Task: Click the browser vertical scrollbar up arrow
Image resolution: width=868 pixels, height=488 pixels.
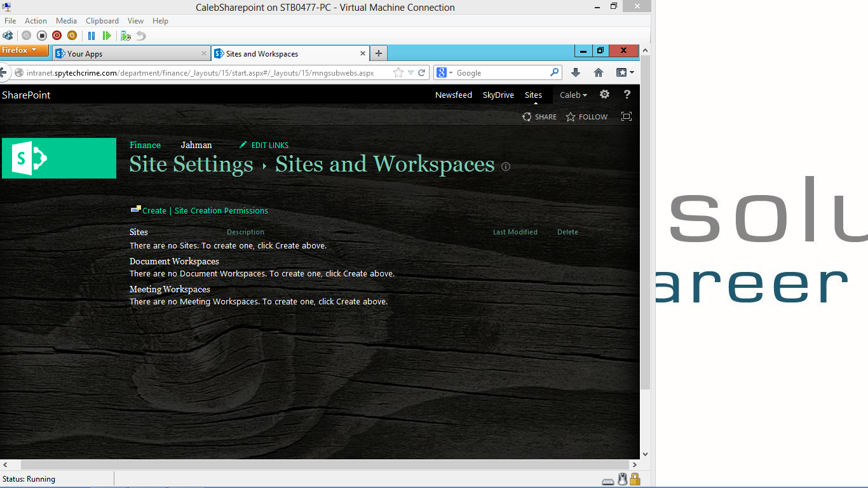Action: (x=645, y=50)
